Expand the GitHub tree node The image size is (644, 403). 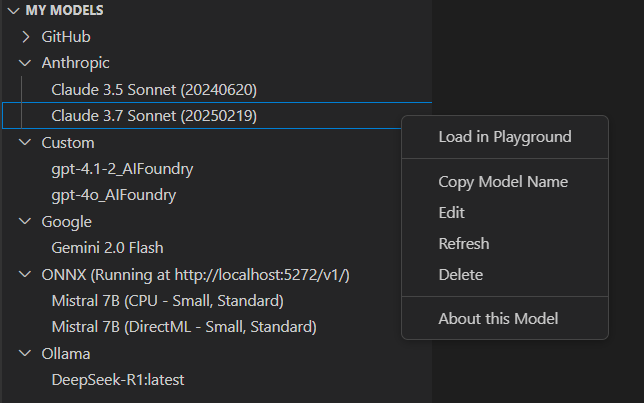[x=26, y=37]
